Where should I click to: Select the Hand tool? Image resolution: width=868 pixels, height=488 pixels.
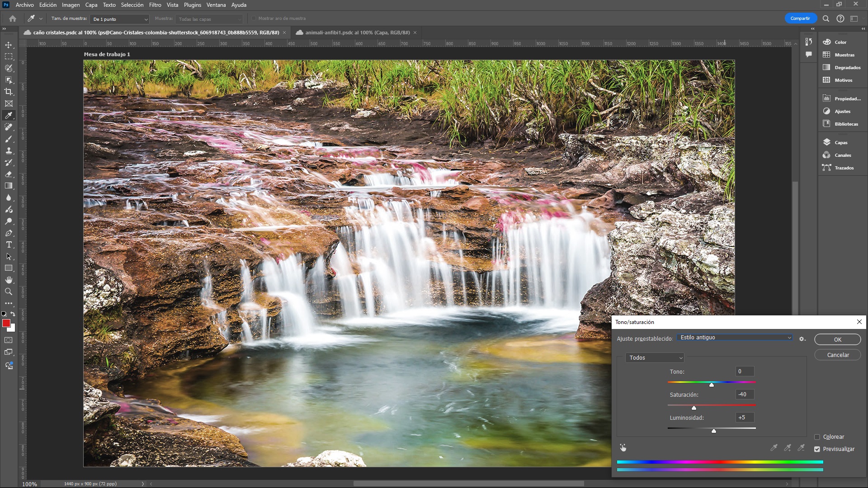9,280
